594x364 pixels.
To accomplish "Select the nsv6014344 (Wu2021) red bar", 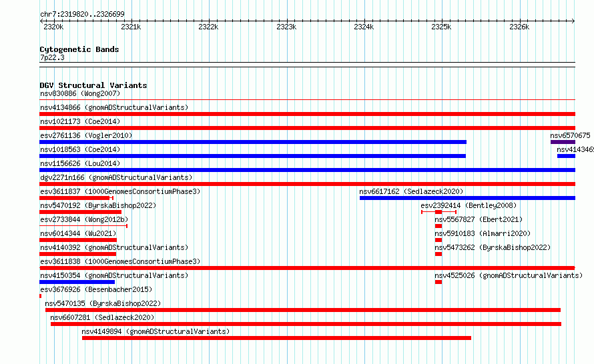I will (x=78, y=240).
